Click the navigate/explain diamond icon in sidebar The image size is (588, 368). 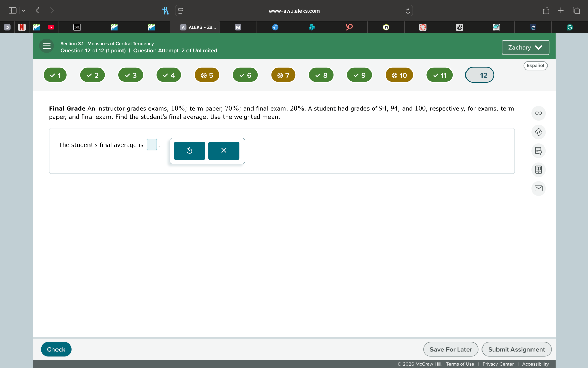[538, 132]
